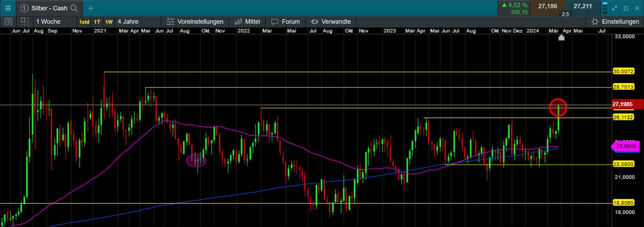Add a new chart tab with plus

90,8
